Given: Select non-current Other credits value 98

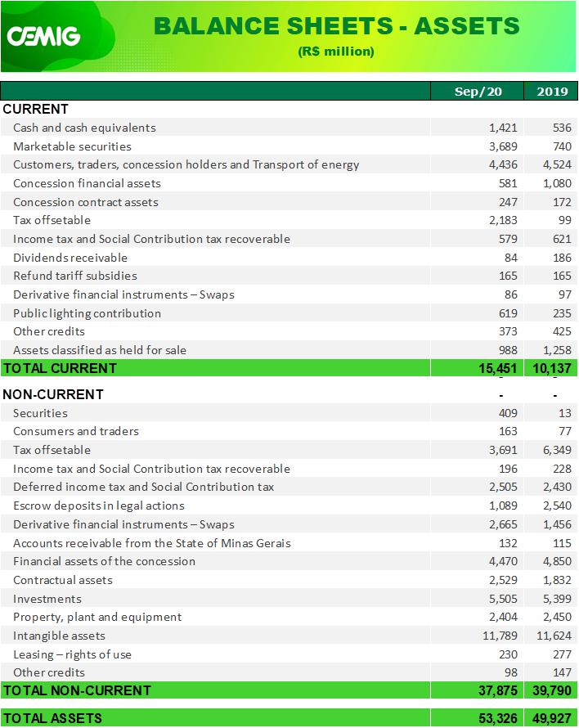Looking at the screenshot, I should pyautogui.click(x=511, y=672).
